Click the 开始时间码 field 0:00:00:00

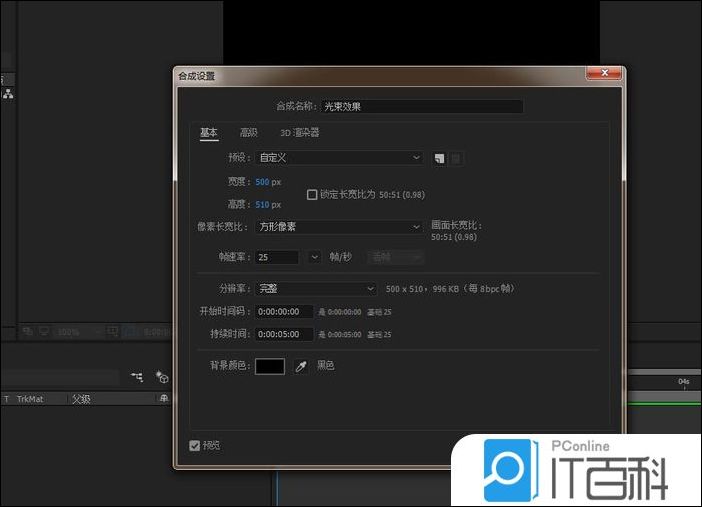pyautogui.click(x=284, y=312)
